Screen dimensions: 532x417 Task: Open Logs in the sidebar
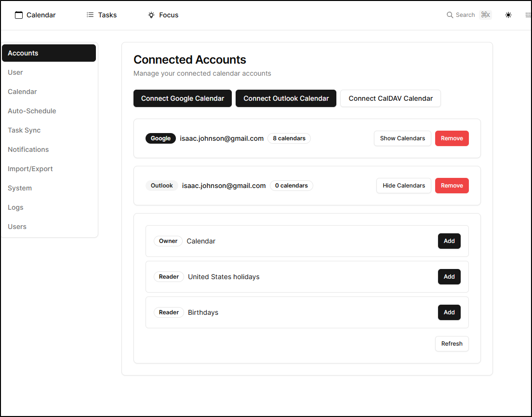[x=49, y=207]
